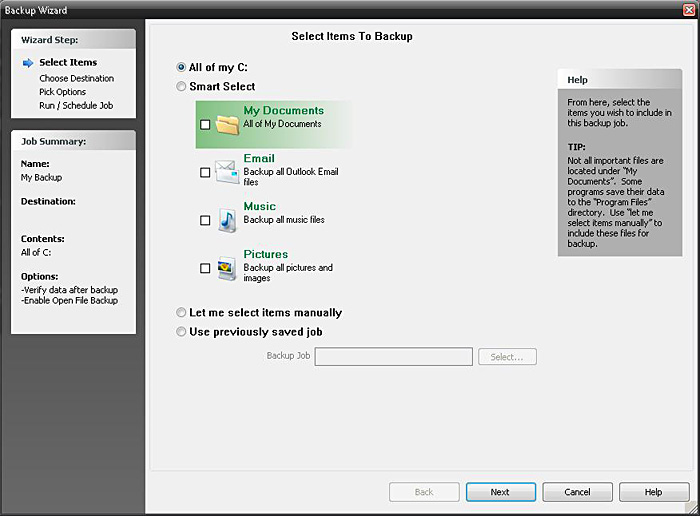Click 'Backup all Outlook Email files' text
Viewport: 700px width, 516px height.
click(291, 177)
